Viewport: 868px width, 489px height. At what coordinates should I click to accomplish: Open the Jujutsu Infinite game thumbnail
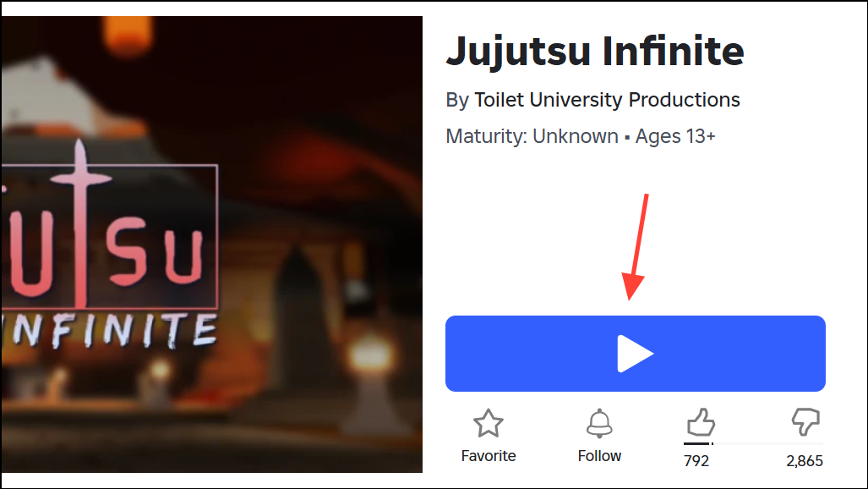(211, 244)
